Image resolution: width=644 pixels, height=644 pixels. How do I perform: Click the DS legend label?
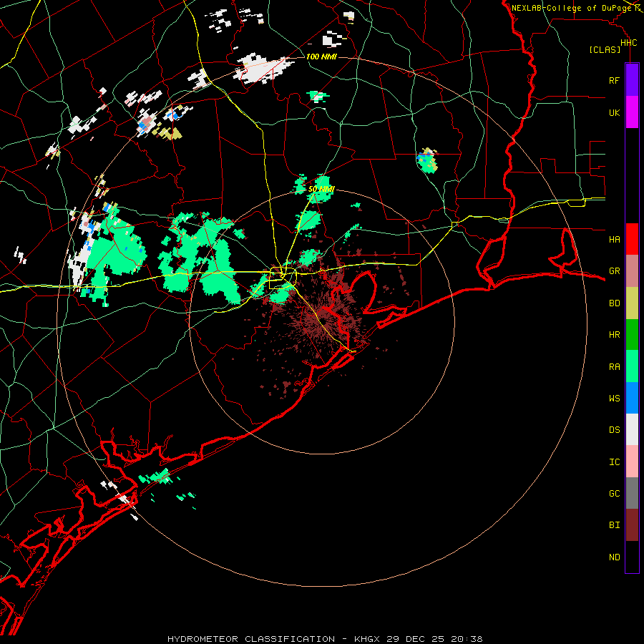point(614,430)
